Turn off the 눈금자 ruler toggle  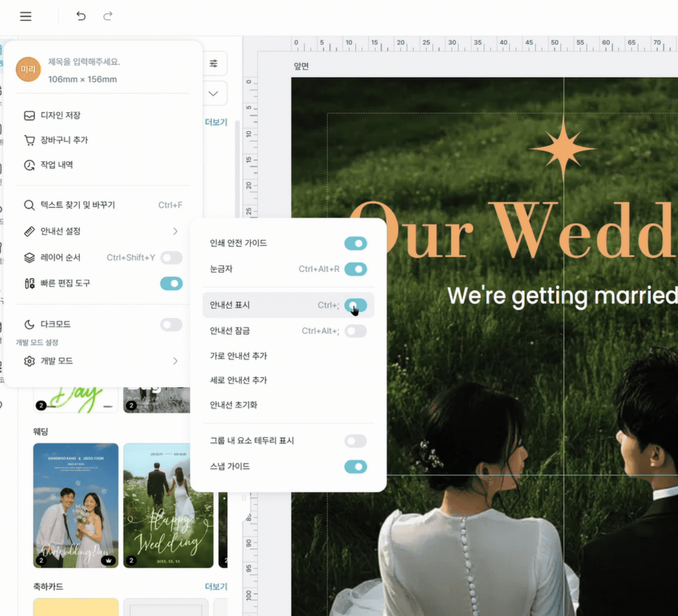[x=355, y=269]
